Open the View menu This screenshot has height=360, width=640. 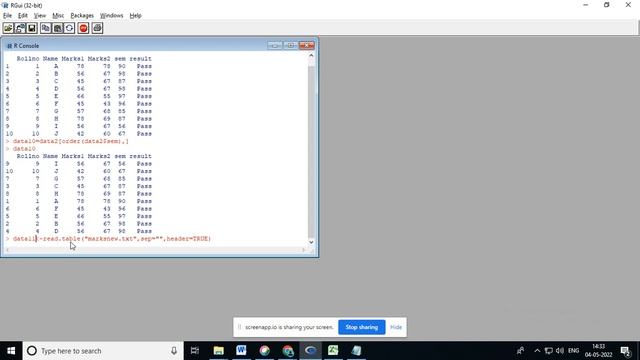(x=40, y=16)
